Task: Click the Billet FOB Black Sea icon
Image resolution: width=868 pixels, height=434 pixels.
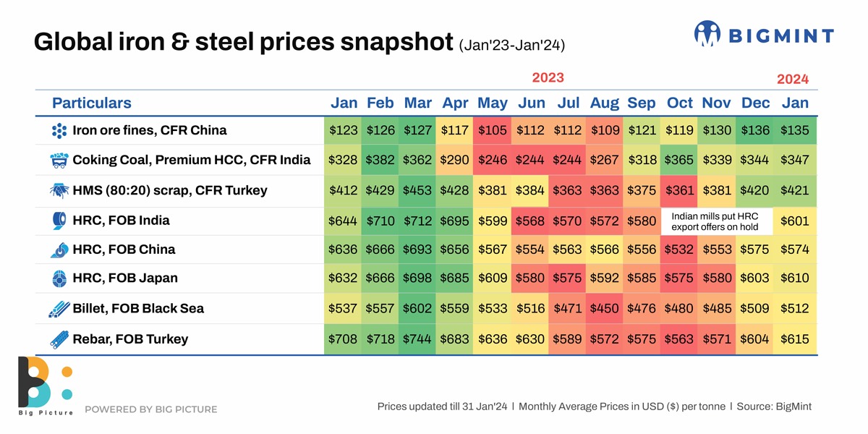Action: click(59, 309)
